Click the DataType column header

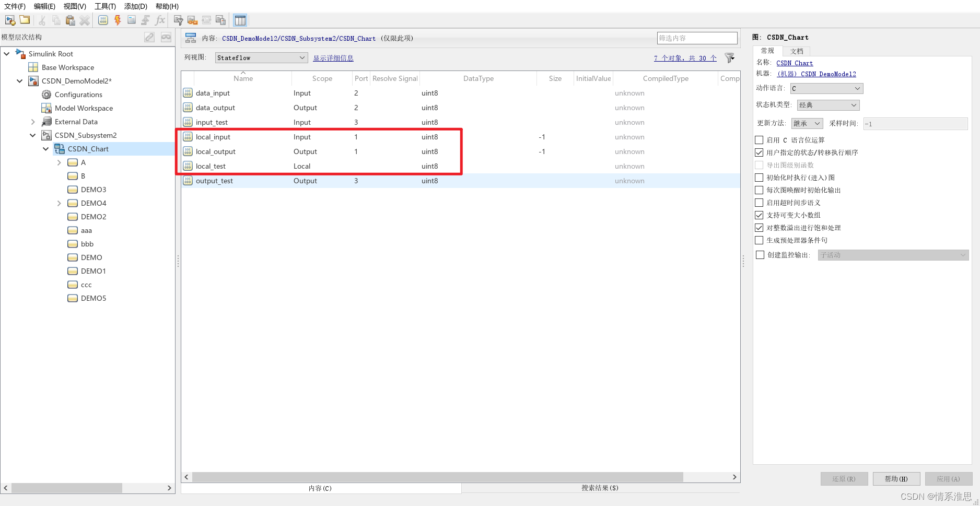click(x=478, y=78)
